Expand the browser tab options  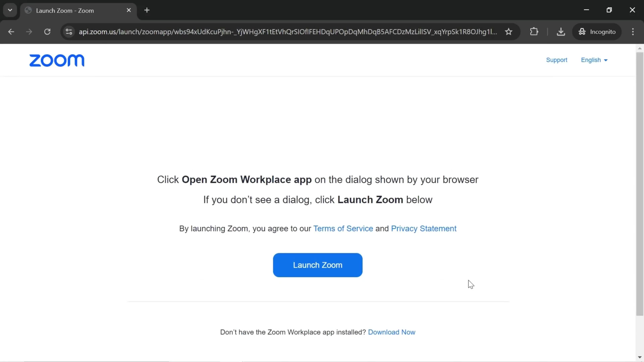[10, 10]
